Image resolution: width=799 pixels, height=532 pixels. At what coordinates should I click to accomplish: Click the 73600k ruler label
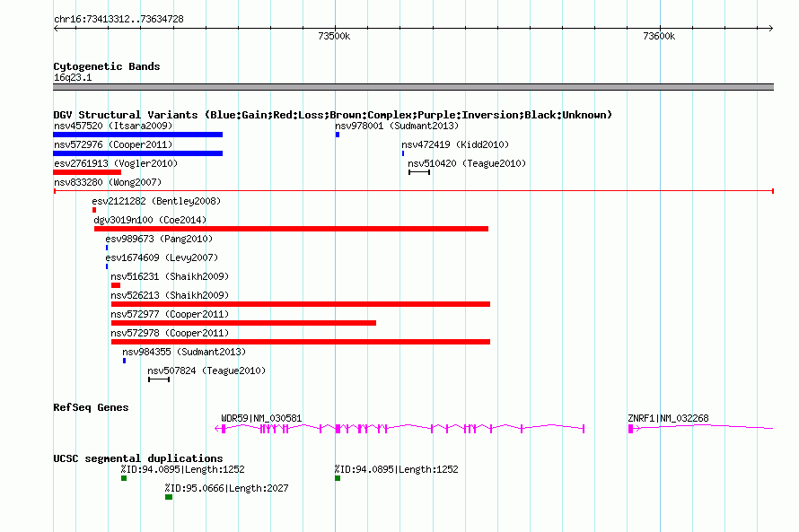point(659,36)
